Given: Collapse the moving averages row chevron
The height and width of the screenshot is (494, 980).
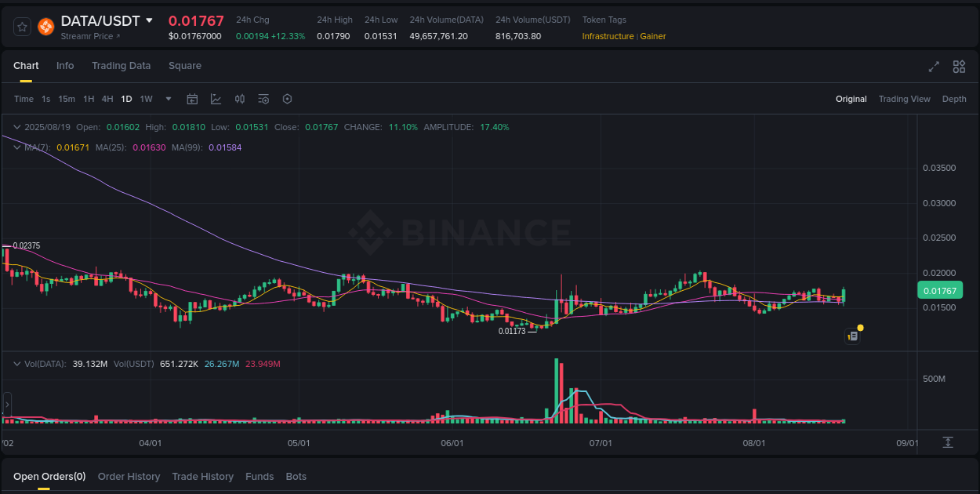Looking at the screenshot, I should [x=17, y=147].
